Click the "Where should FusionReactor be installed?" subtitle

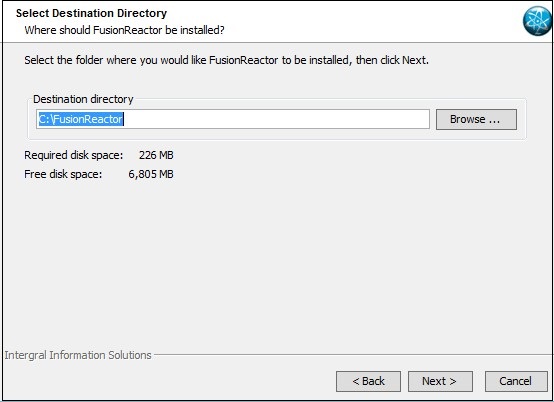124,30
